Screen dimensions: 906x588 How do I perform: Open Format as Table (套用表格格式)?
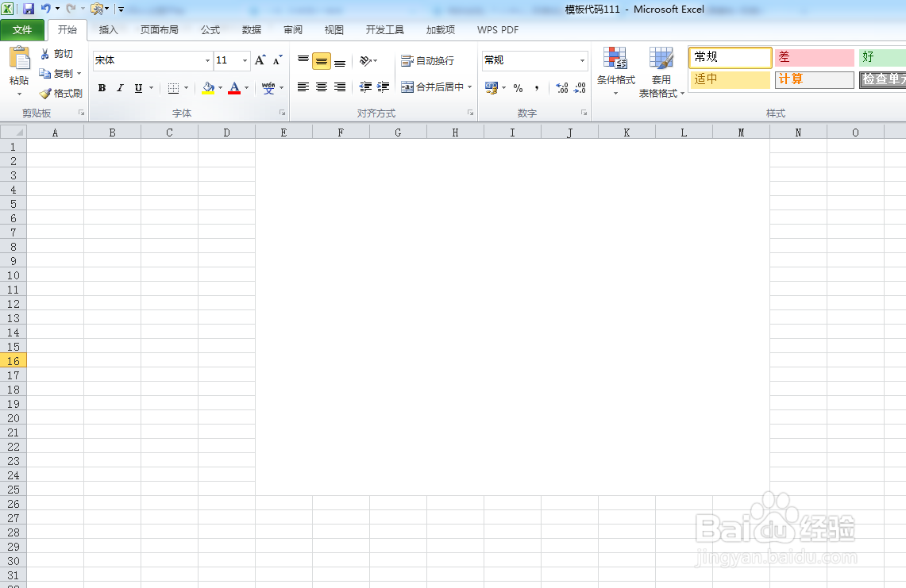[661, 72]
